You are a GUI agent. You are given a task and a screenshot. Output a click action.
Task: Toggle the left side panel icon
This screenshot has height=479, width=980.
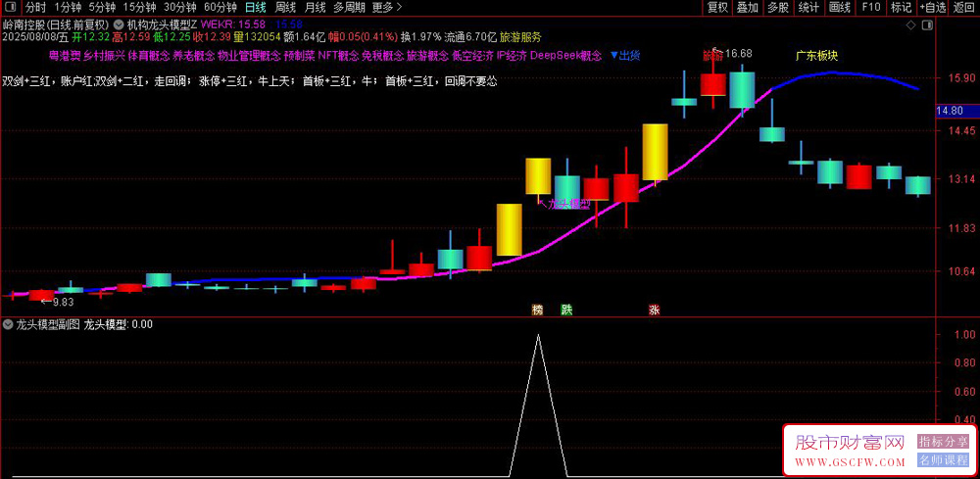(11, 8)
